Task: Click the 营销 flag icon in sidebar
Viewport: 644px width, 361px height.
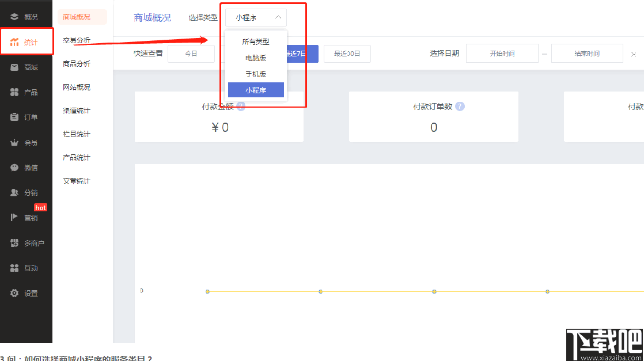Action: click(14, 218)
